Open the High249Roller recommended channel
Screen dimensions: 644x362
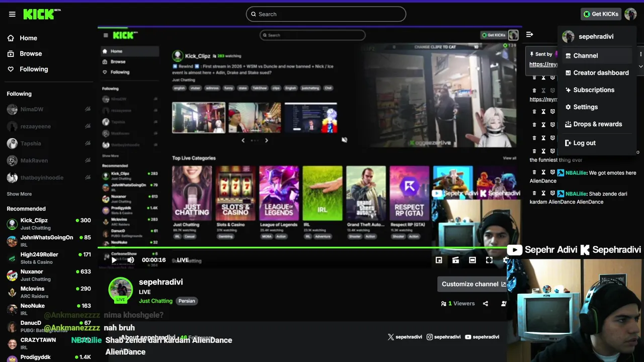48,258
